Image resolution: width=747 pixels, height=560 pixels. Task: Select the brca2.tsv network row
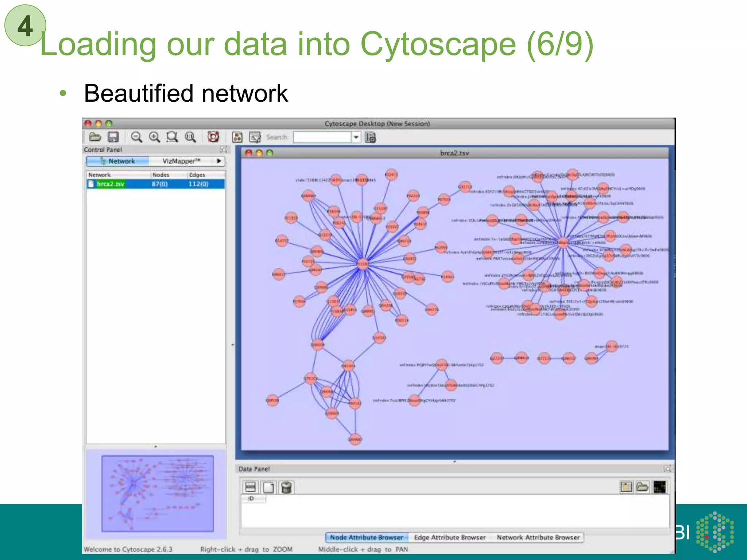click(x=111, y=184)
